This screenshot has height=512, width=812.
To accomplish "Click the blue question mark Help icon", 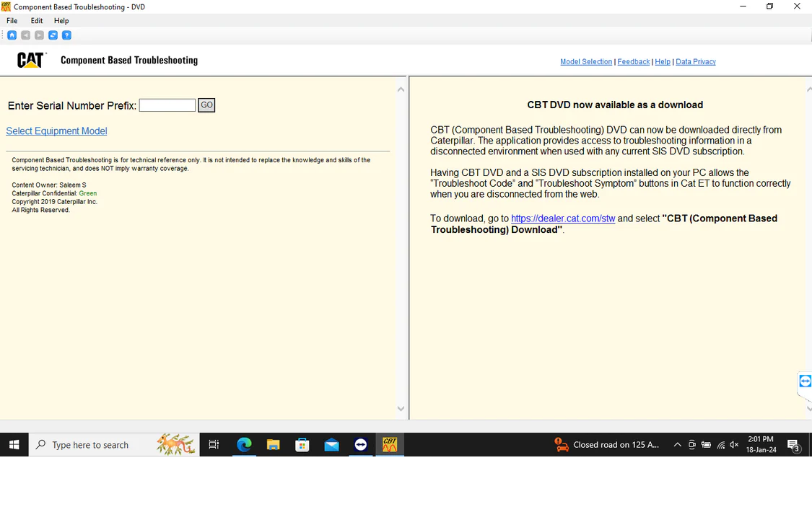I will [x=66, y=35].
